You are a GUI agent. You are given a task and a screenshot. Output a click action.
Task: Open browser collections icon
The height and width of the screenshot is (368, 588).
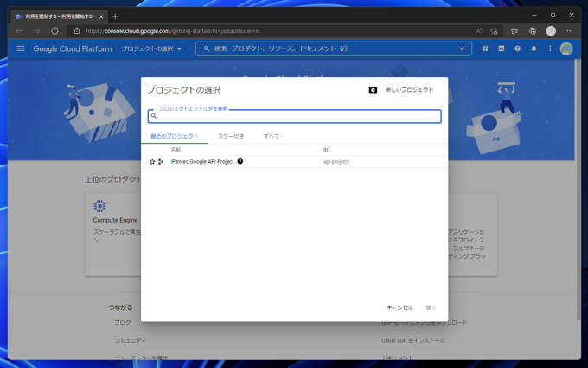(x=532, y=31)
